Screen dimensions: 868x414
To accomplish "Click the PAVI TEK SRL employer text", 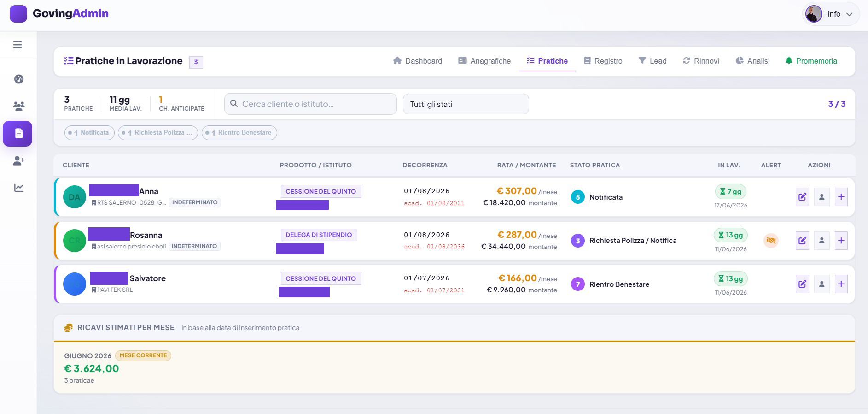I will [x=115, y=290].
